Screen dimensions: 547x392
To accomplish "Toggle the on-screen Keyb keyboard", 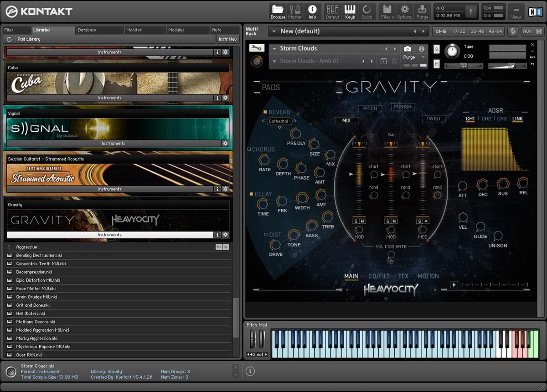I will 350,11.
